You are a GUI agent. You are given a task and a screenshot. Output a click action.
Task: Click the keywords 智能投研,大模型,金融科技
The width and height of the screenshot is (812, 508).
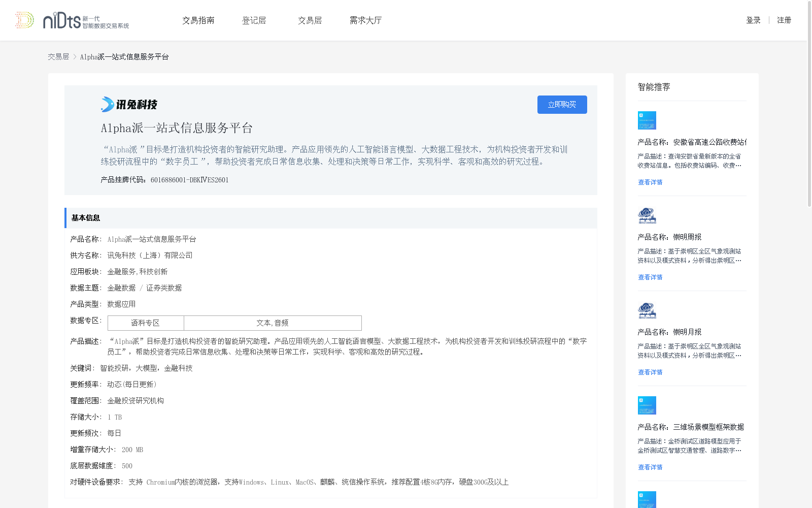pyautogui.click(x=146, y=368)
